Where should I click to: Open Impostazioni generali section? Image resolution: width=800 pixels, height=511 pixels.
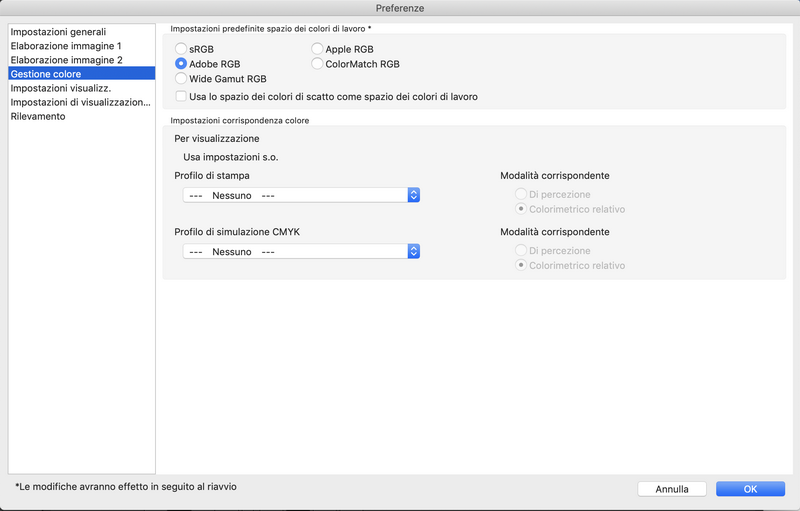click(x=58, y=32)
